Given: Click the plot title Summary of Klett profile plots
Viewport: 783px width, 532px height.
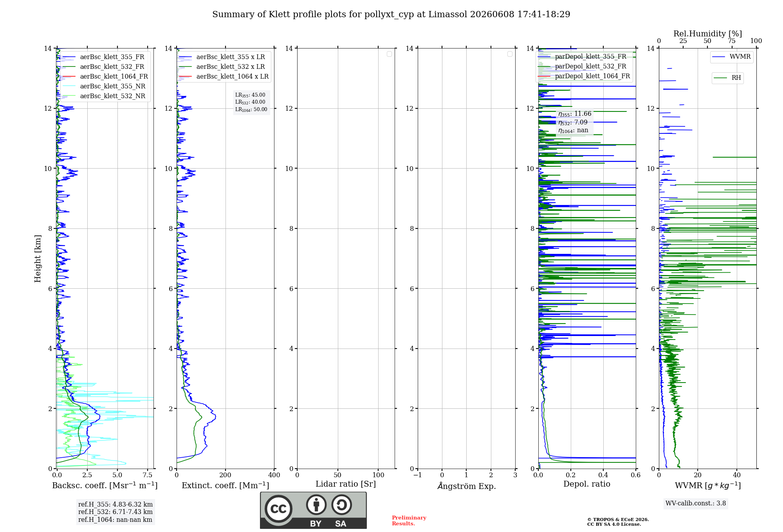Looking at the screenshot, I should (x=391, y=14).
